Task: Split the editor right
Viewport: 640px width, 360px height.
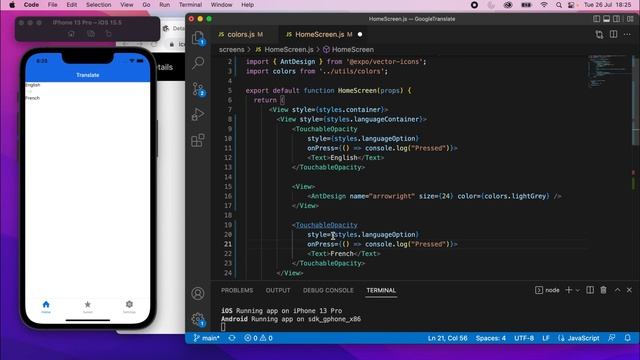Action: tap(613, 34)
